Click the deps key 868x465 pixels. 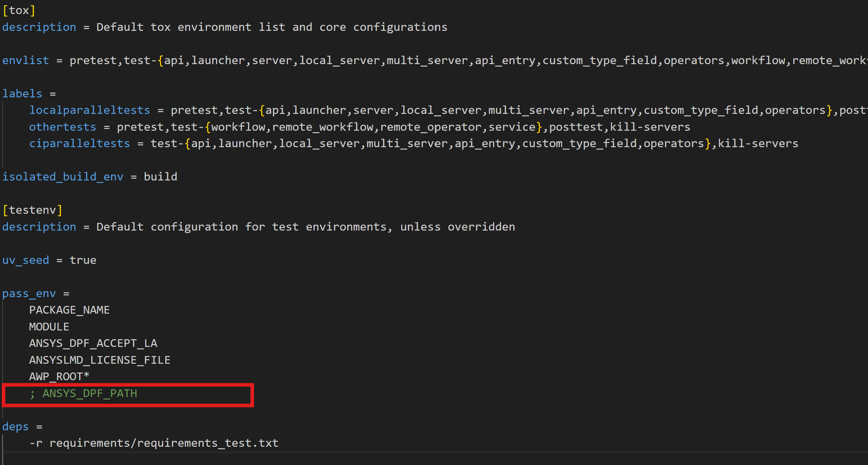[15, 426]
